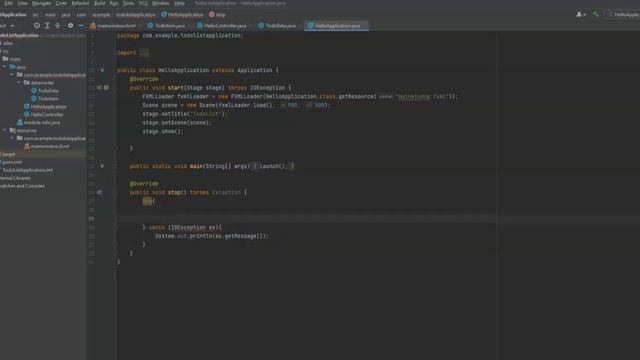
Task: Click the package declaration line
Action: click(180, 36)
